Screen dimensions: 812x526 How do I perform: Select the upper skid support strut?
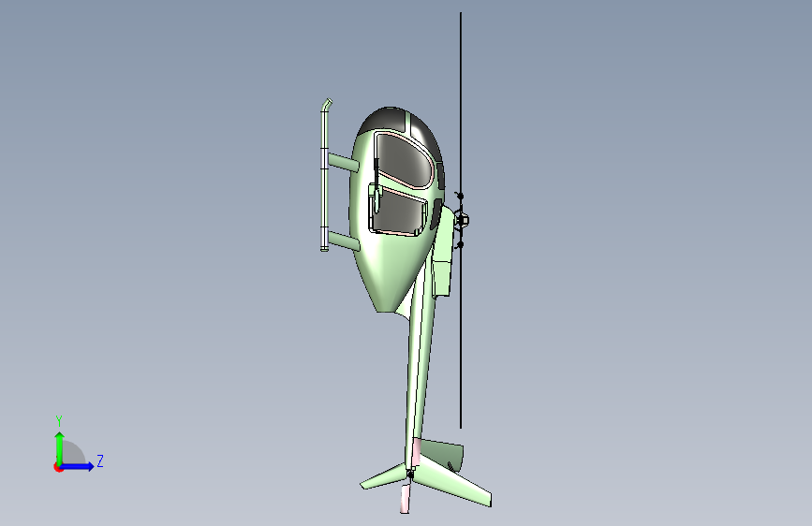pos(344,163)
